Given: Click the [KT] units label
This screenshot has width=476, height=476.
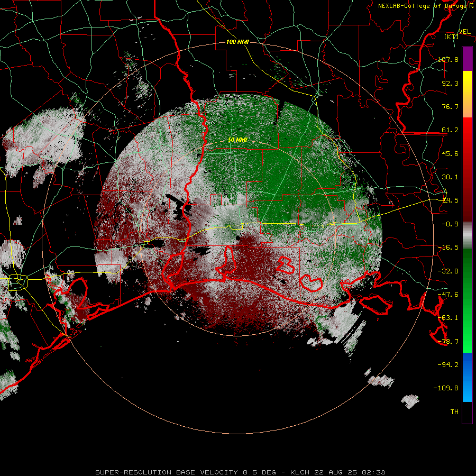Looking at the screenshot, I should (452, 36).
